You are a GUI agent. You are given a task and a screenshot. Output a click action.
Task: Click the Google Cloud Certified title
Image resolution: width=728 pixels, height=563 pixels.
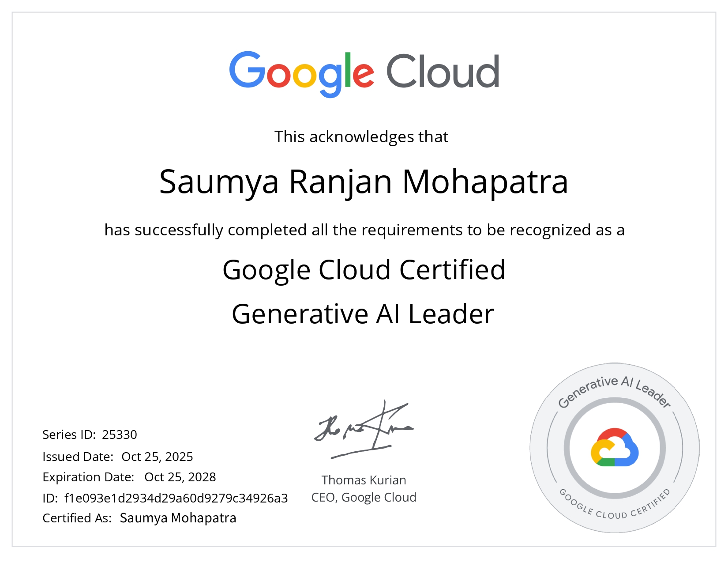pyautogui.click(x=364, y=270)
